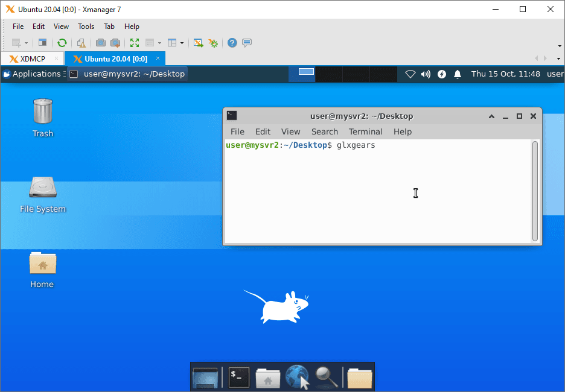Click the power manager lightning icon
Screen dimensions: 565x392
click(x=442, y=74)
